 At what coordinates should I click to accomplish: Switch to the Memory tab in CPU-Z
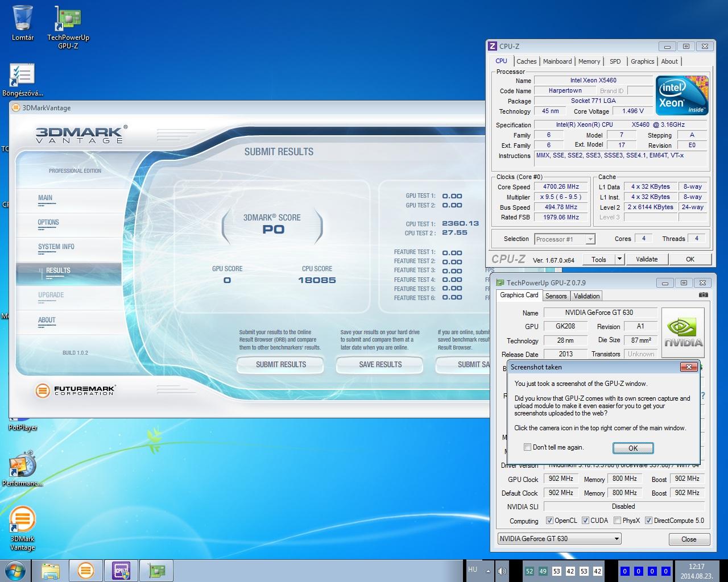tap(589, 61)
